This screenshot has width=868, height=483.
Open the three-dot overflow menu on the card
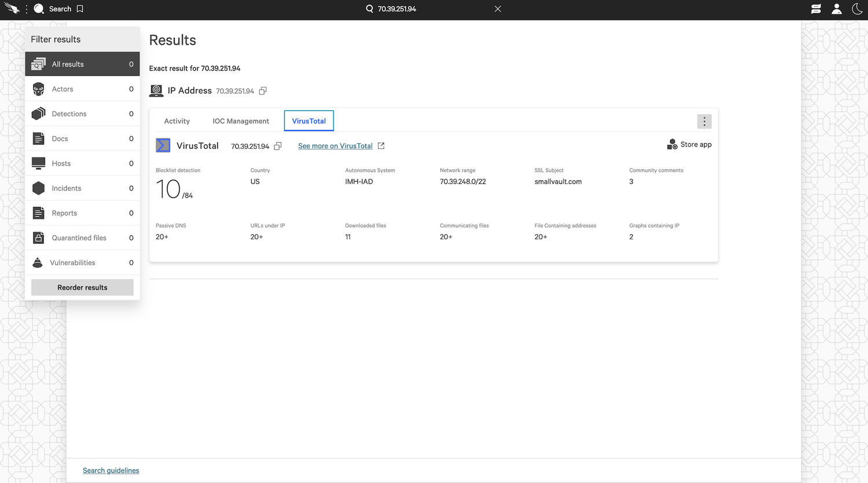coord(704,121)
